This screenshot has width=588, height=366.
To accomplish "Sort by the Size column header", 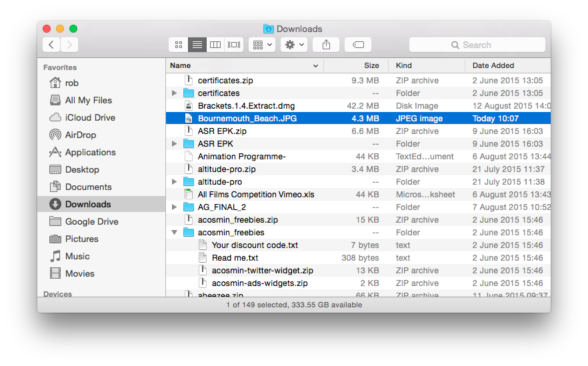I will pyautogui.click(x=356, y=65).
